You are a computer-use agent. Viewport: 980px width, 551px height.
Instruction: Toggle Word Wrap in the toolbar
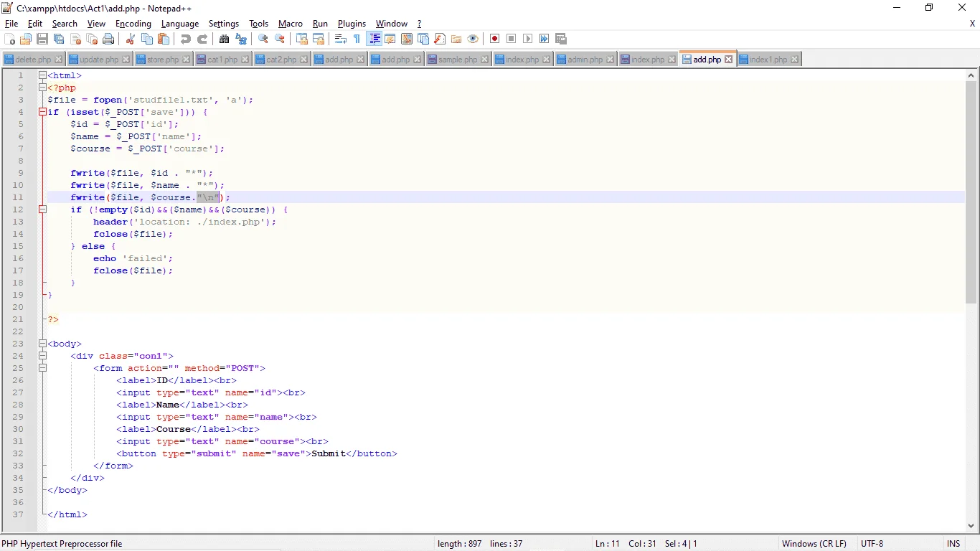pos(341,39)
